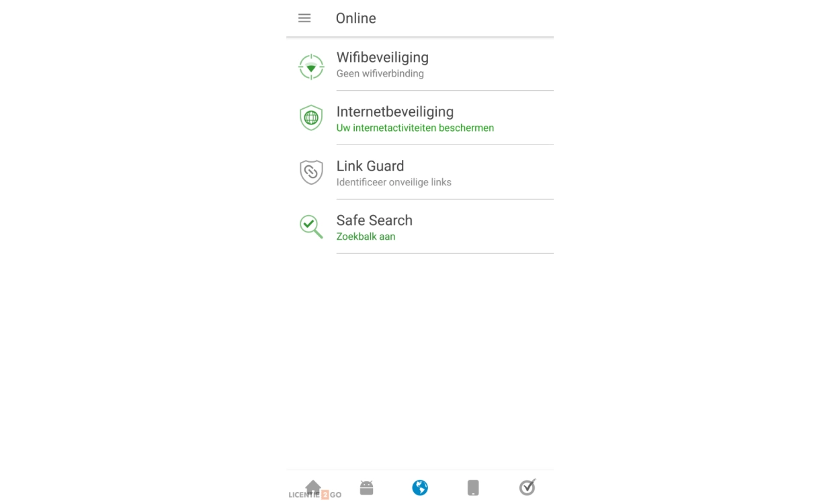
Task: Click the Online page title
Action: click(x=355, y=18)
